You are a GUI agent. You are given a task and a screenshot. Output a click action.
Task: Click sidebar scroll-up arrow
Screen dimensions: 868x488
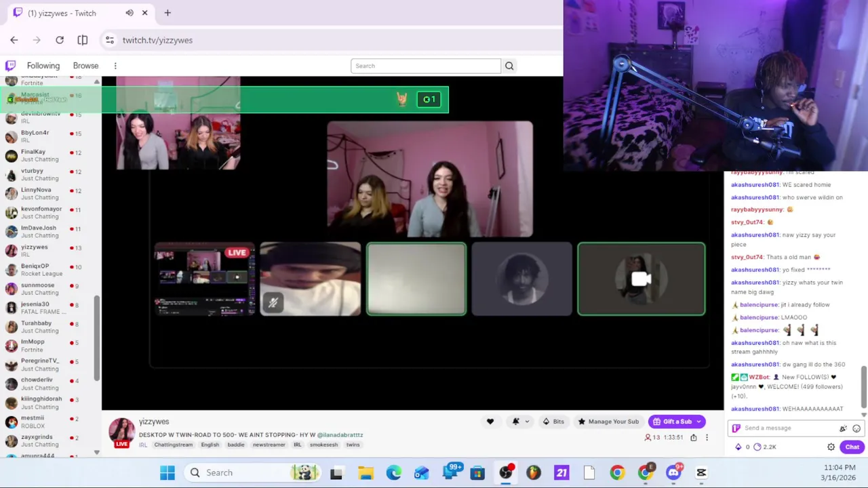pos(96,82)
